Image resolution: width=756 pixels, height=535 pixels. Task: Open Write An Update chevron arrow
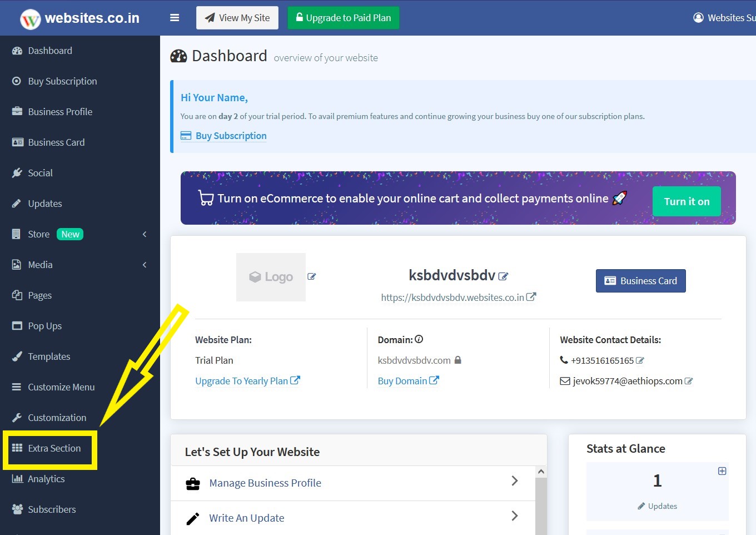coord(515,516)
